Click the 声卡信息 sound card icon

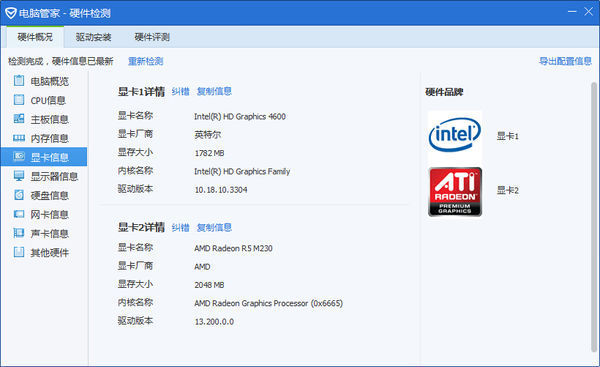pos(19,233)
